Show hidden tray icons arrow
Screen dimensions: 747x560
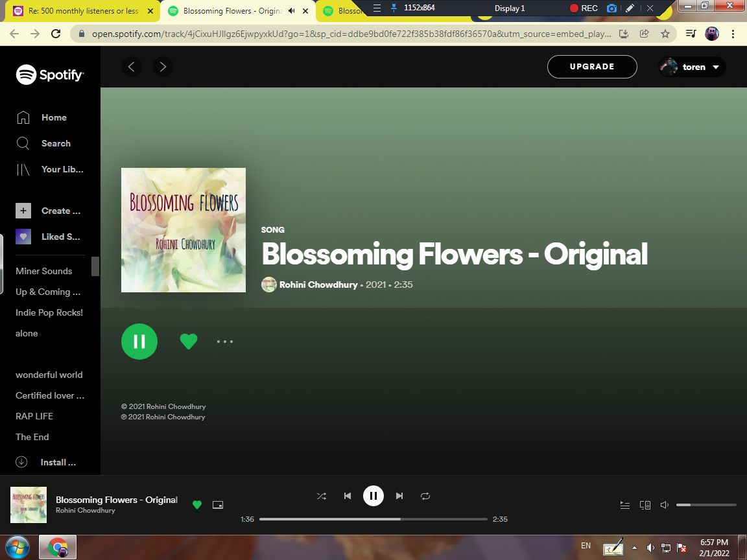(634, 548)
